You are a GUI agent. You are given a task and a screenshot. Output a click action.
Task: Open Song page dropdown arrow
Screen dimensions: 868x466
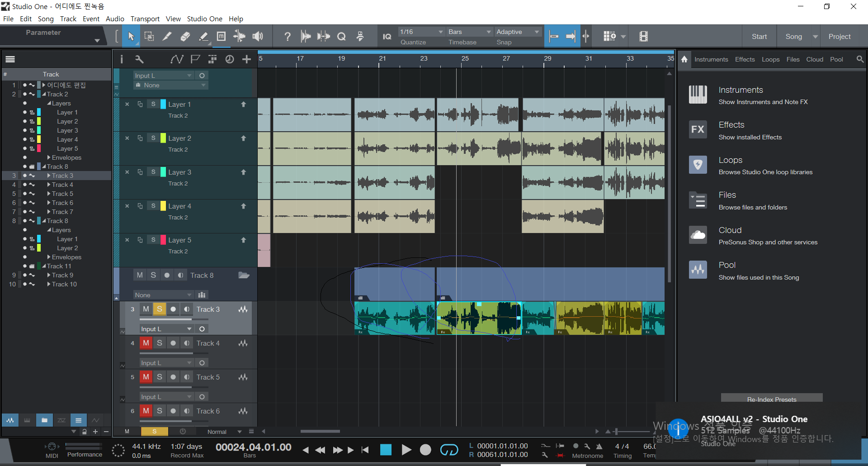pyautogui.click(x=815, y=37)
